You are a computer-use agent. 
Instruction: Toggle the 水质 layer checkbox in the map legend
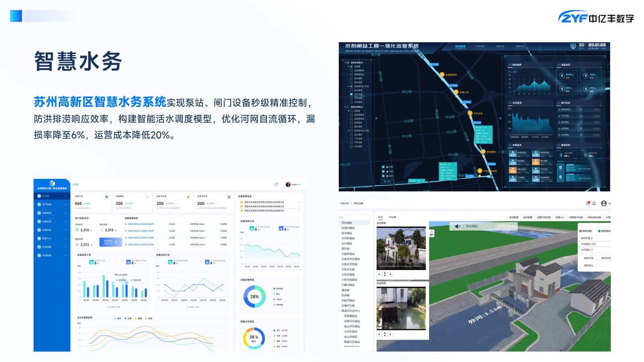click(383, 171)
